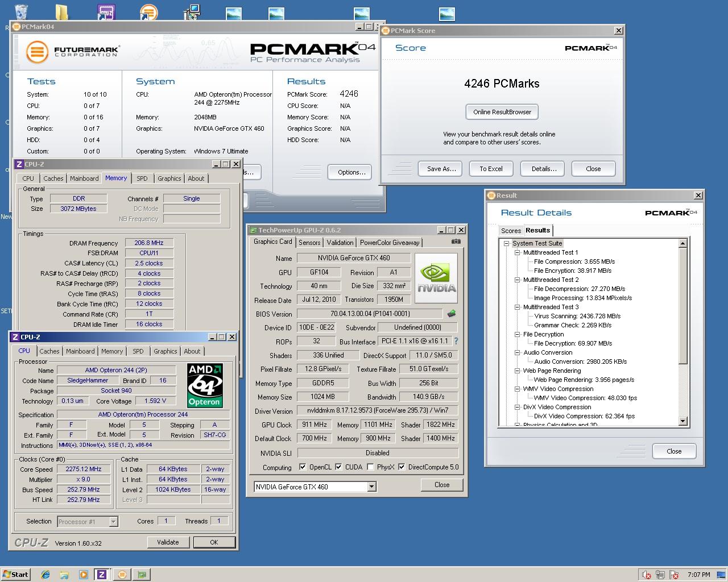Click the OK button in CPU-Z
This screenshot has height=582, width=728.
pos(214,542)
